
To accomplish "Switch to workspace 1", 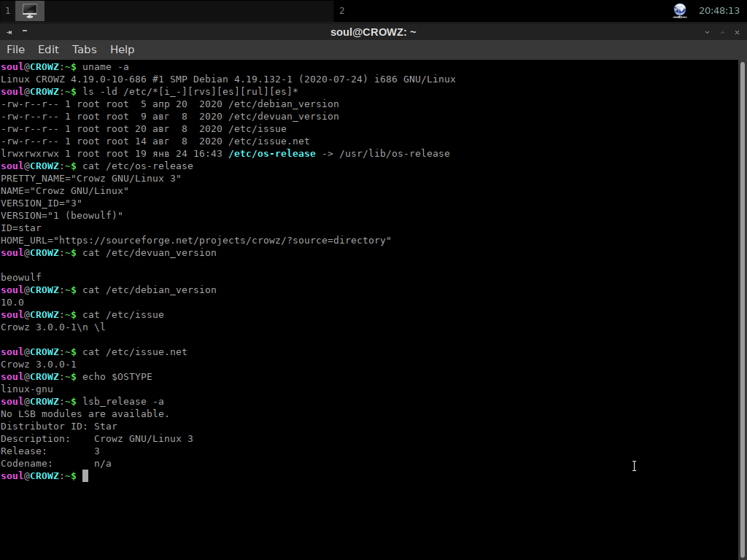I will point(7,10).
